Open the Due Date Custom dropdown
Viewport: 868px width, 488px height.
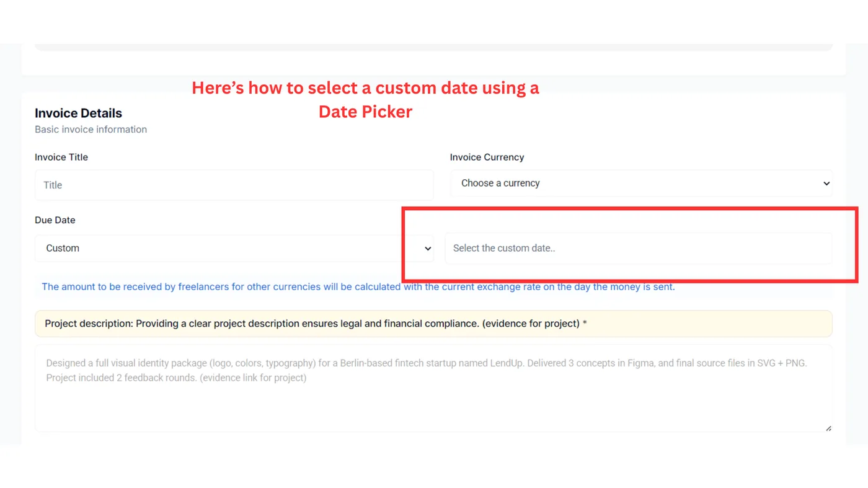point(234,248)
